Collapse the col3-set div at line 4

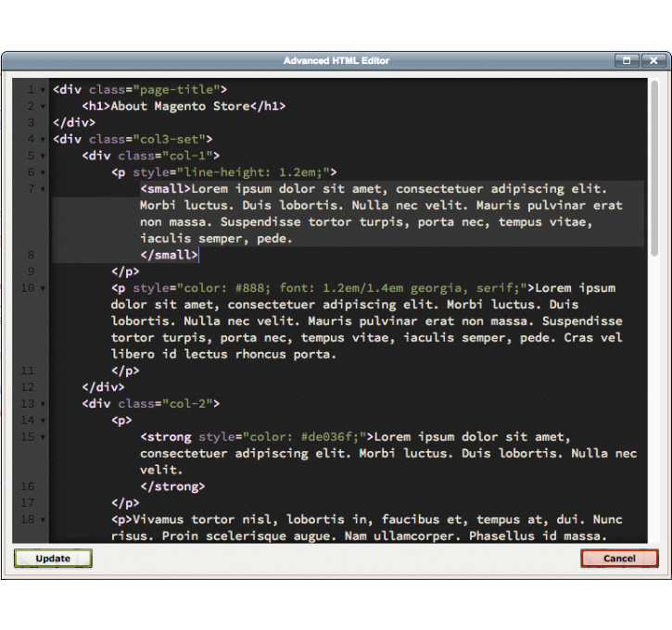coord(43,140)
